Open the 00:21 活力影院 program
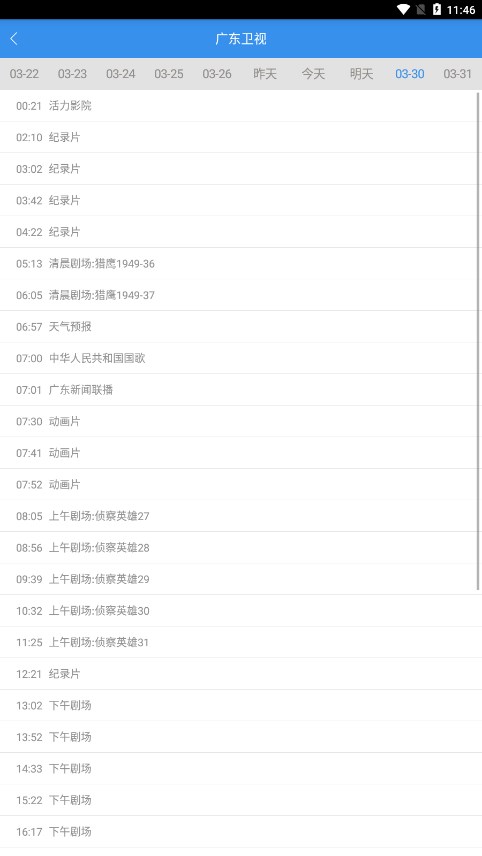Screen dimensions: 482x856 [241, 106]
